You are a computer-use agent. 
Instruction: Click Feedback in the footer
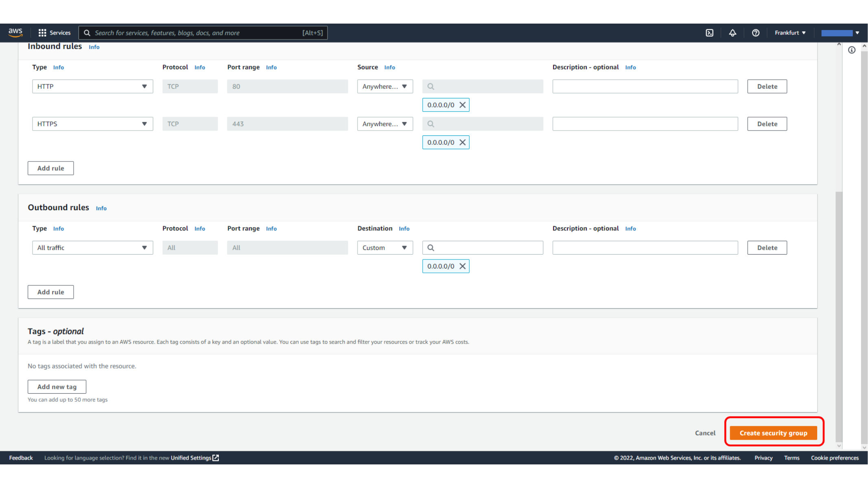click(x=21, y=458)
